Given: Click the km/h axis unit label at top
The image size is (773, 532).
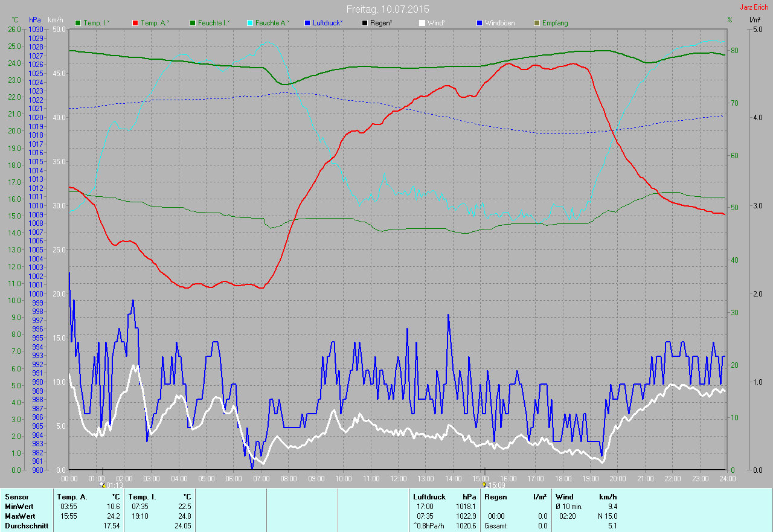Looking at the screenshot, I should pyautogui.click(x=56, y=20).
